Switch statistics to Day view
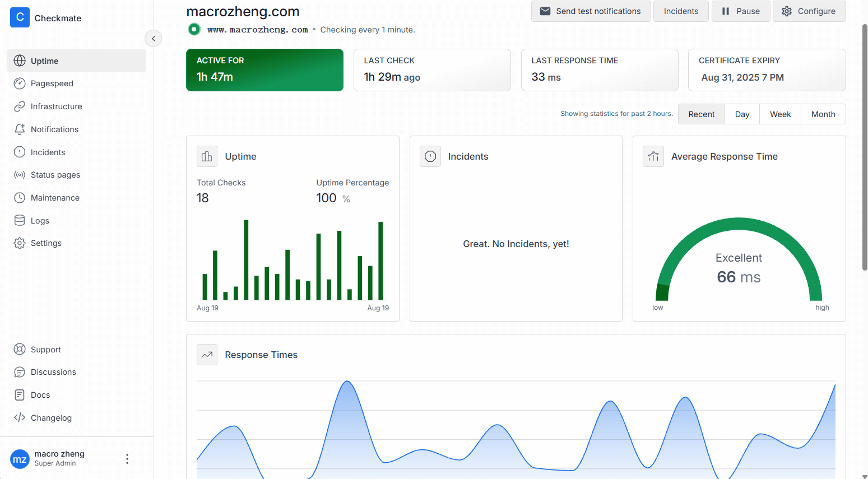This screenshot has height=479, width=868. tap(742, 114)
